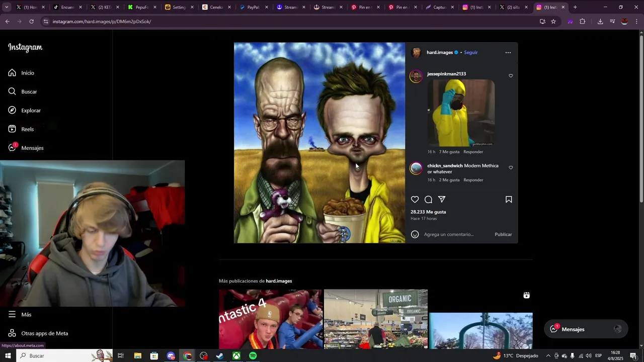Viewport: 644px width, 362px height.
Task: Open Spotify from the taskbar
Action: coord(253,355)
